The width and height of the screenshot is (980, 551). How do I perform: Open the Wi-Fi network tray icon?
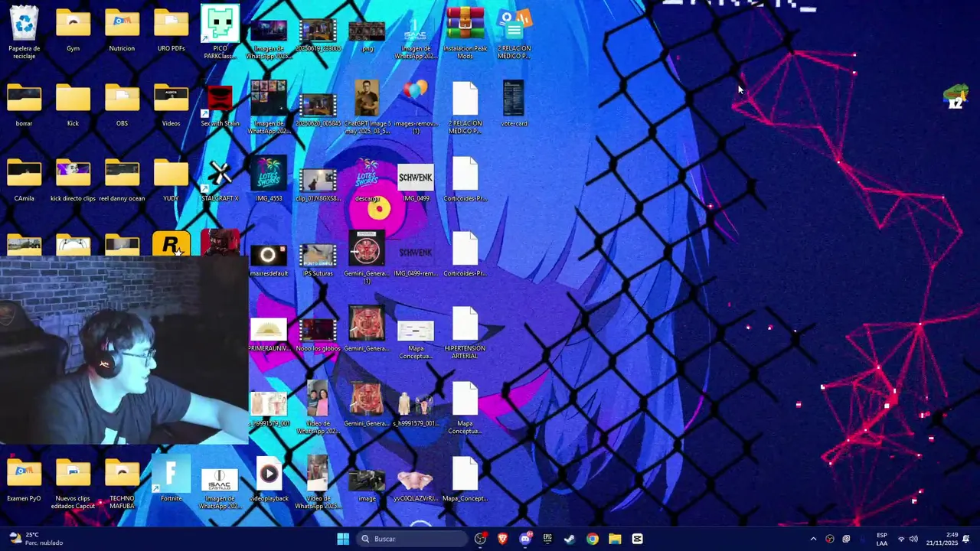coord(901,539)
